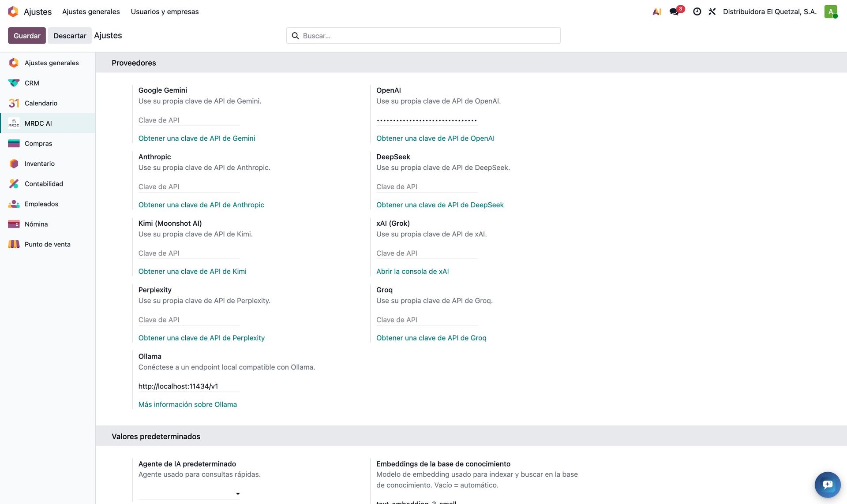Focus the Groq Clave de API field
This screenshot has width=847, height=504.
click(x=427, y=320)
